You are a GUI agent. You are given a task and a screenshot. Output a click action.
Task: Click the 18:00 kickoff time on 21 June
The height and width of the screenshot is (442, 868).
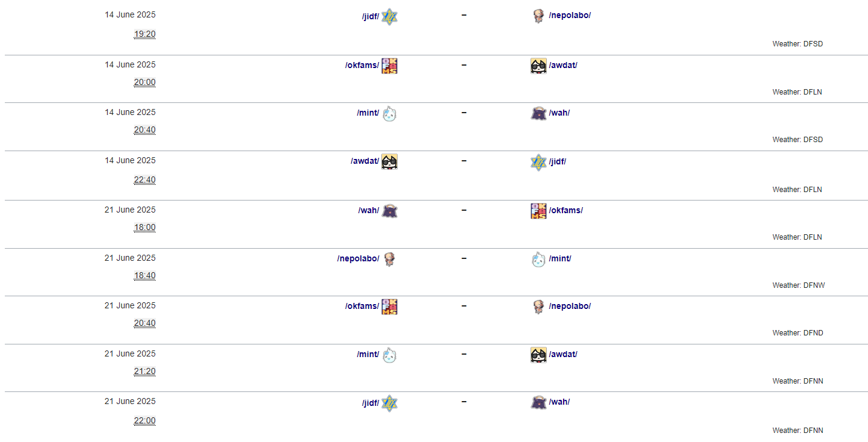[x=144, y=228]
